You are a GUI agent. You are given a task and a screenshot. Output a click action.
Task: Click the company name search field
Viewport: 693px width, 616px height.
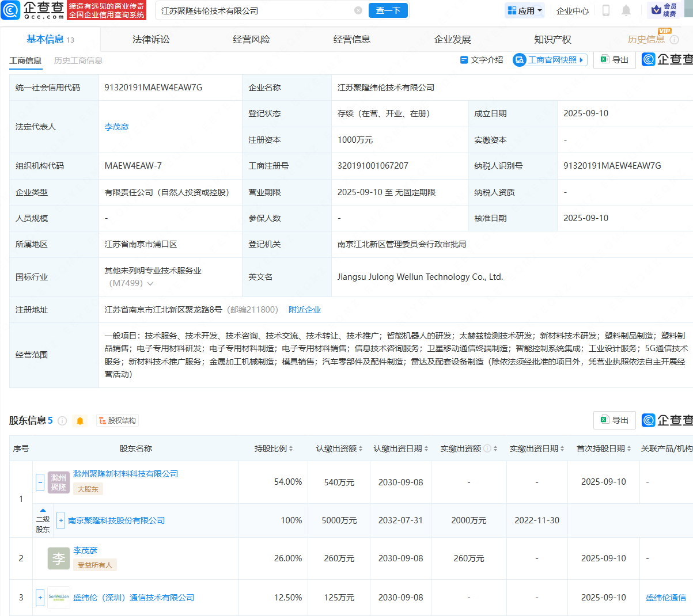coord(253,11)
